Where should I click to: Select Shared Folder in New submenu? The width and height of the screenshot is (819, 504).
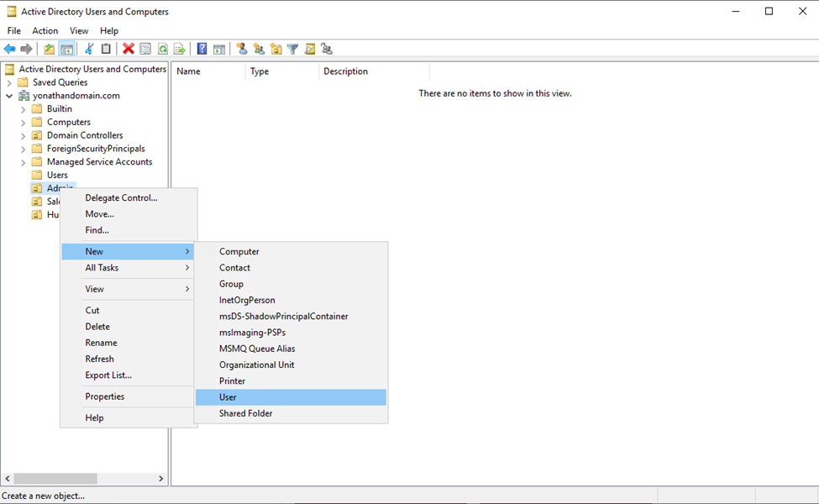(x=291, y=413)
